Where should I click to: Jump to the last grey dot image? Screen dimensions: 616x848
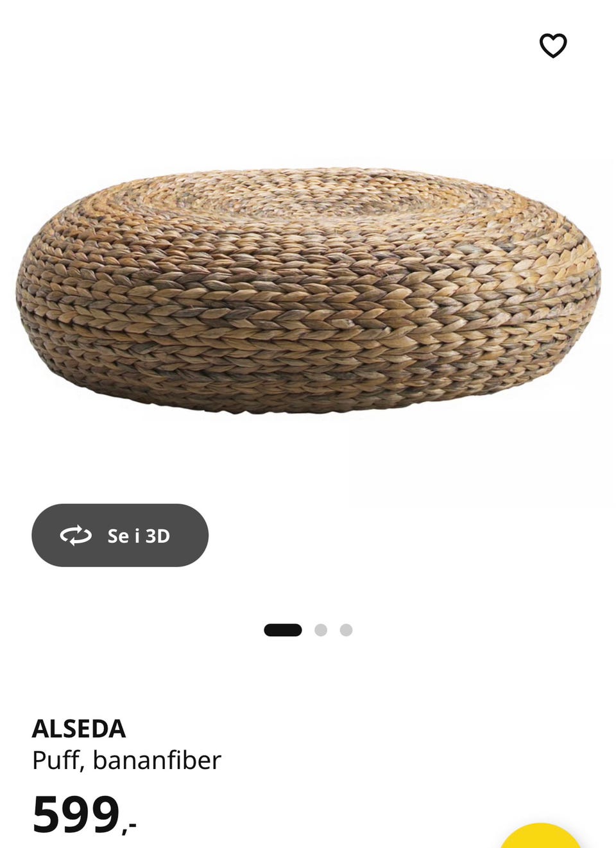tap(346, 630)
